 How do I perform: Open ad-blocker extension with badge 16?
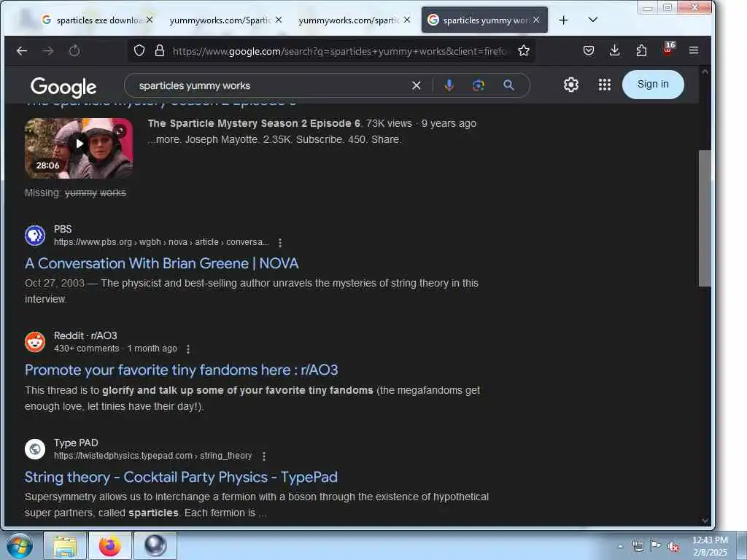(668, 49)
